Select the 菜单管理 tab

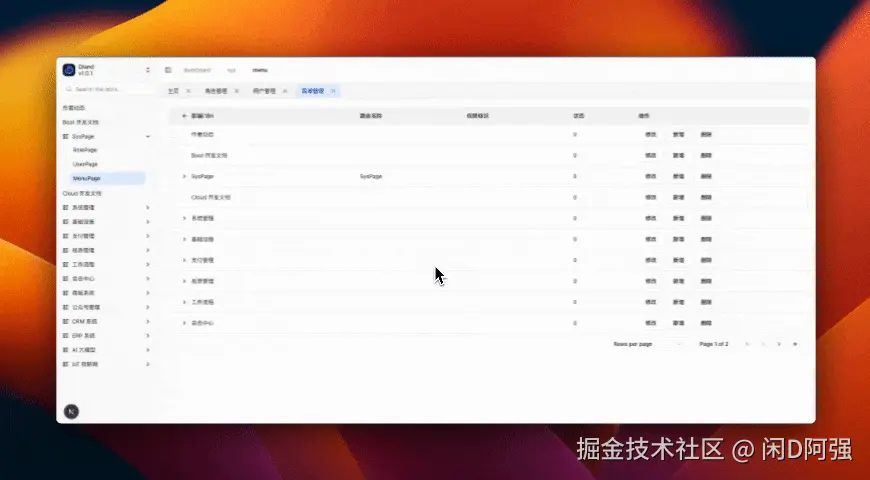[312, 91]
